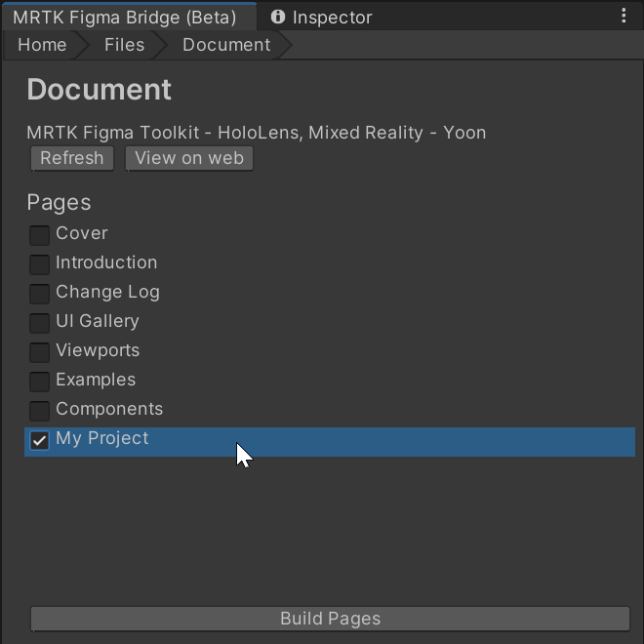Click the Examples page label
This screenshot has height=644, width=644.
96,380
